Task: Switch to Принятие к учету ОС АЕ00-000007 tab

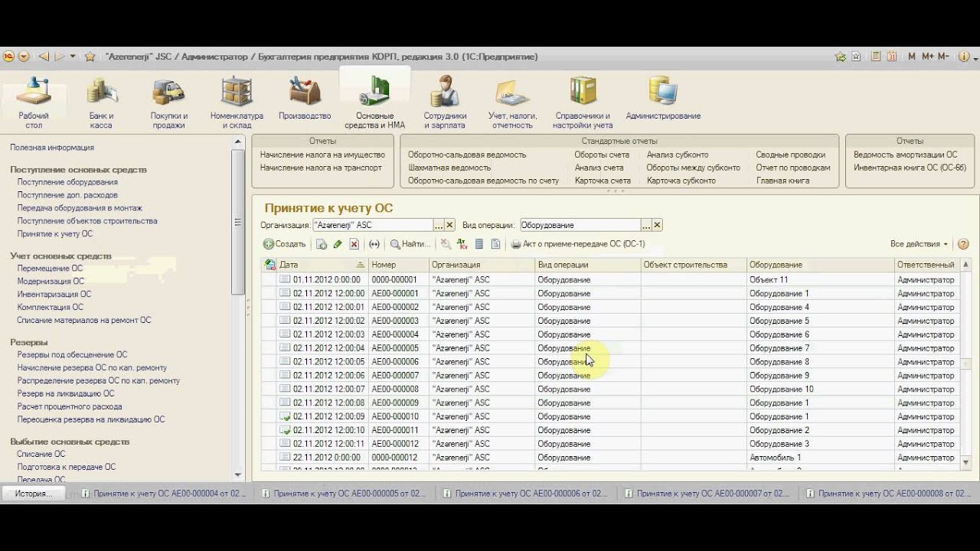Action: tap(706, 494)
